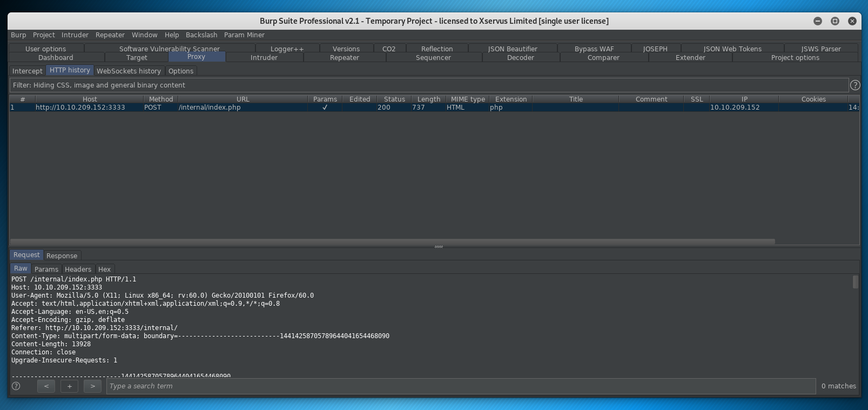
Task: Switch request view to Params
Action: coord(46,269)
